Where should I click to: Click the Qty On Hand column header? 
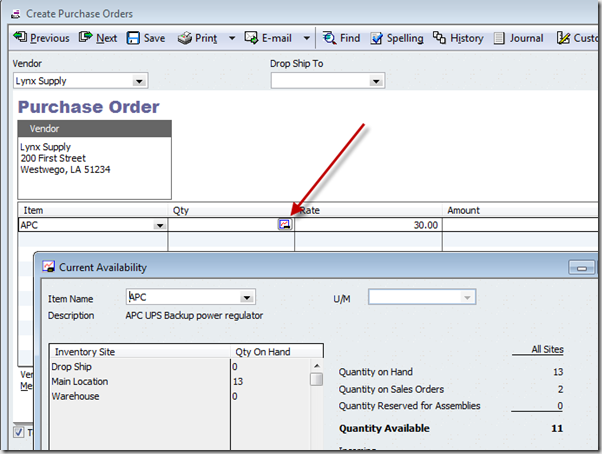pyautogui.click(x=277, y=352)
